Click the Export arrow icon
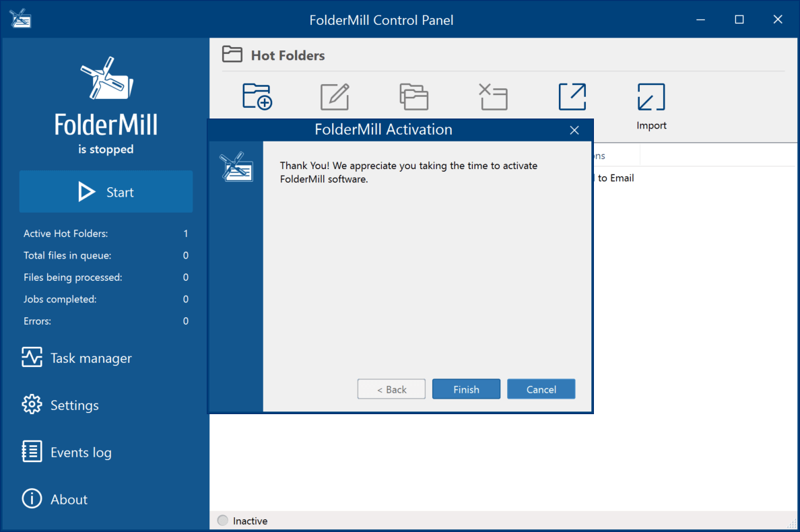 pos(572,96)
